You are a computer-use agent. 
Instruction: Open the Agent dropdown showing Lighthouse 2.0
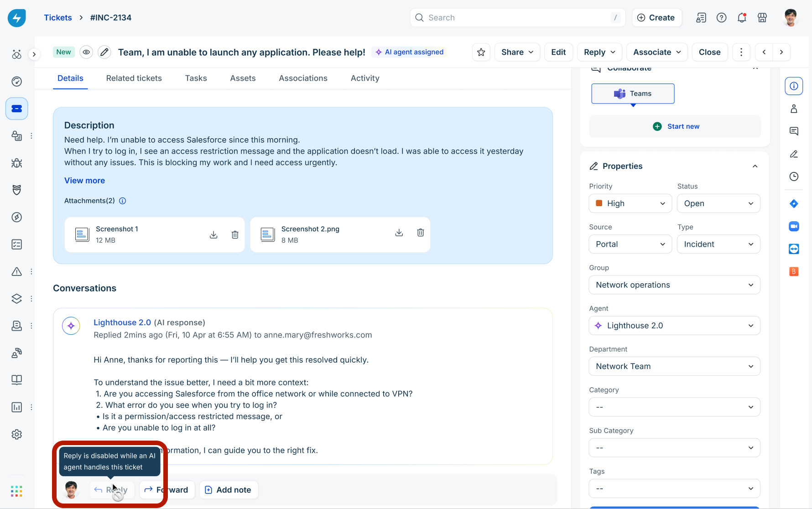click(x=675, y=326)
